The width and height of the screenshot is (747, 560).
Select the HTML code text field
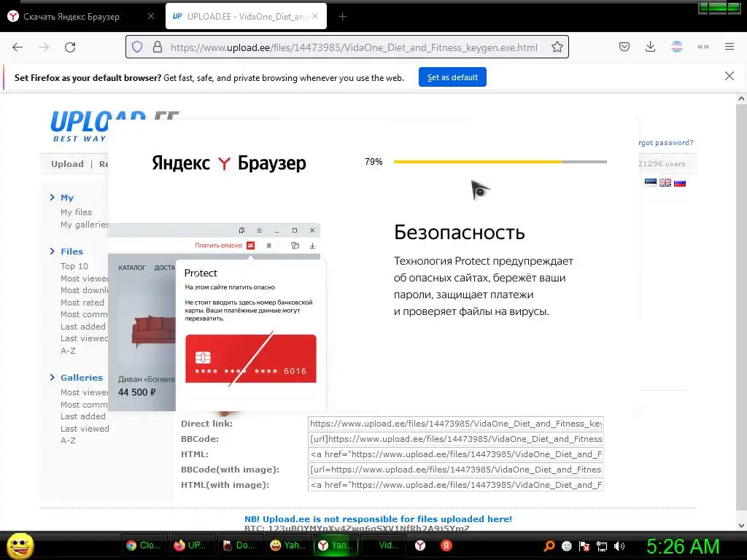[x=456, y=454]
